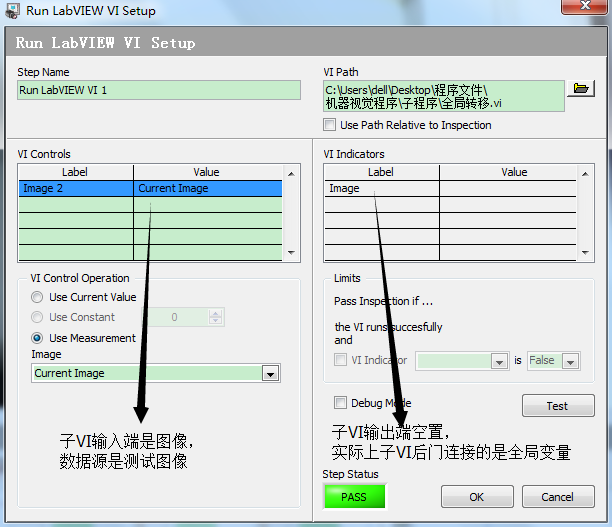The width and height of the screenshot is (612, 527).
Task: Toggle the Debug Mode checkbox
Action: [340, 403]
